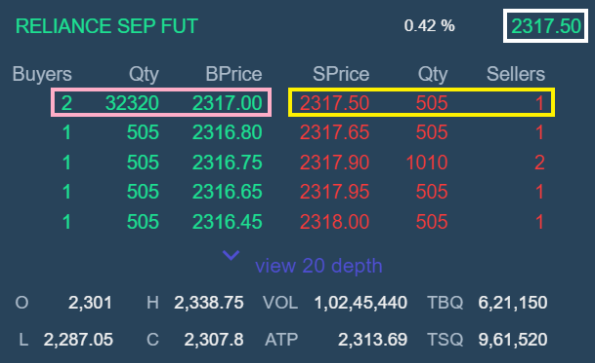Viewport: 595px width, 363px height.
Task: Click bid price 2316.75
Action: (227, 162)
